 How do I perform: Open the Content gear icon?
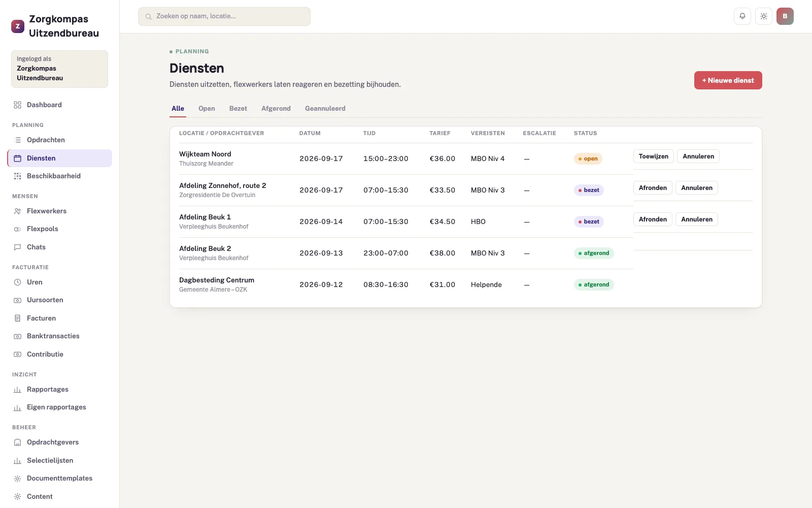pos(17,496)
